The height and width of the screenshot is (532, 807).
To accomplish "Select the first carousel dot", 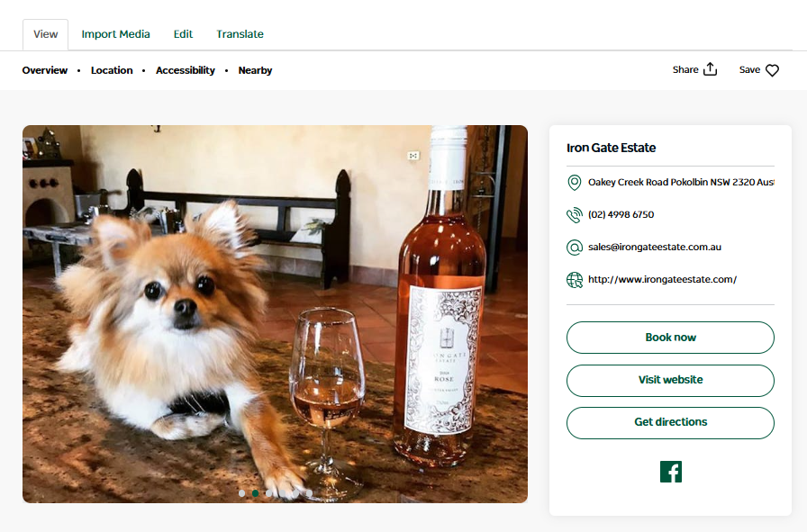I will click(241, 493).
